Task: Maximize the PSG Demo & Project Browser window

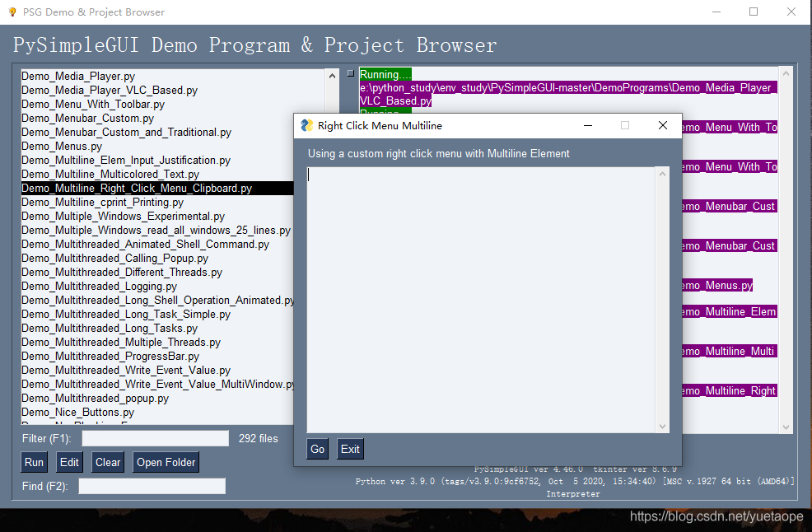Action: [x=754, y=12]
